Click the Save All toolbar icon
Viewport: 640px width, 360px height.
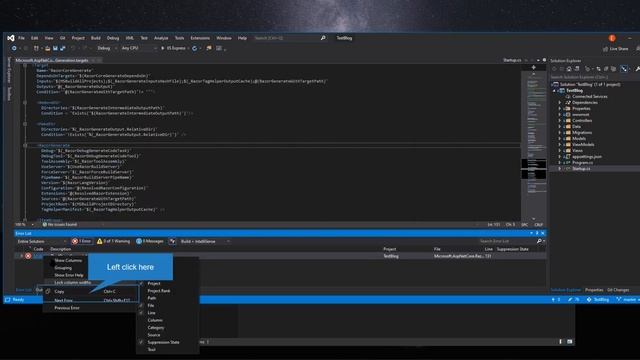coord(62,48)
